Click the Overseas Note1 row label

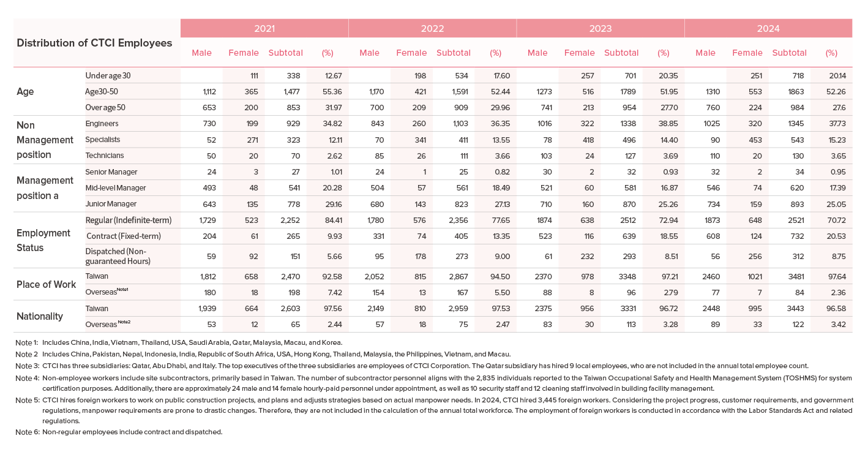[x=108, y=292]
